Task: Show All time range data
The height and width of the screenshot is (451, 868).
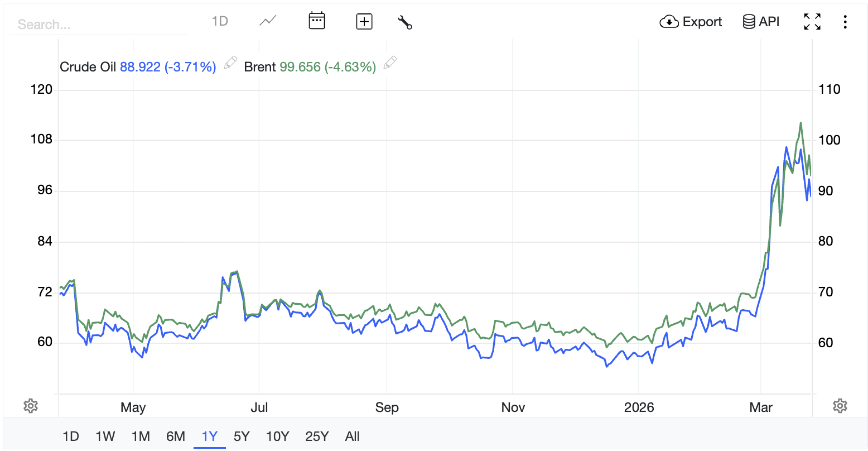Action: (x=352, y=436)
